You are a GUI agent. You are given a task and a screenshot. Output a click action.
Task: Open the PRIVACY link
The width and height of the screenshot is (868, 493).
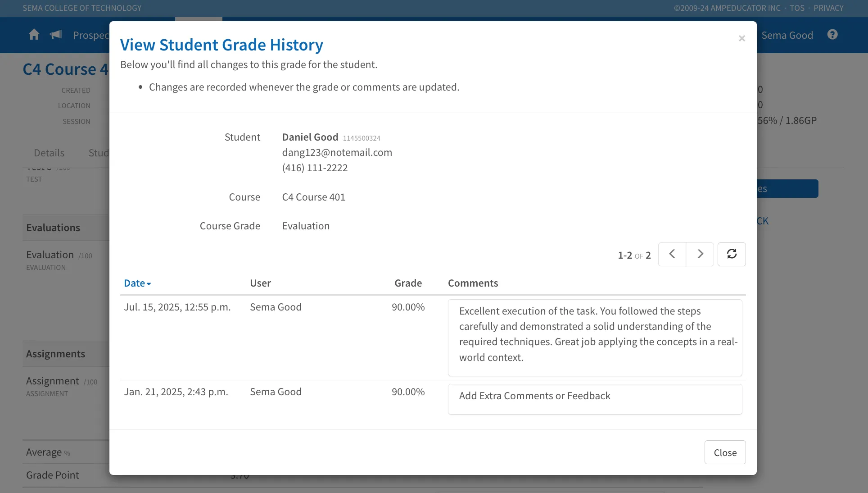[828, 8]
